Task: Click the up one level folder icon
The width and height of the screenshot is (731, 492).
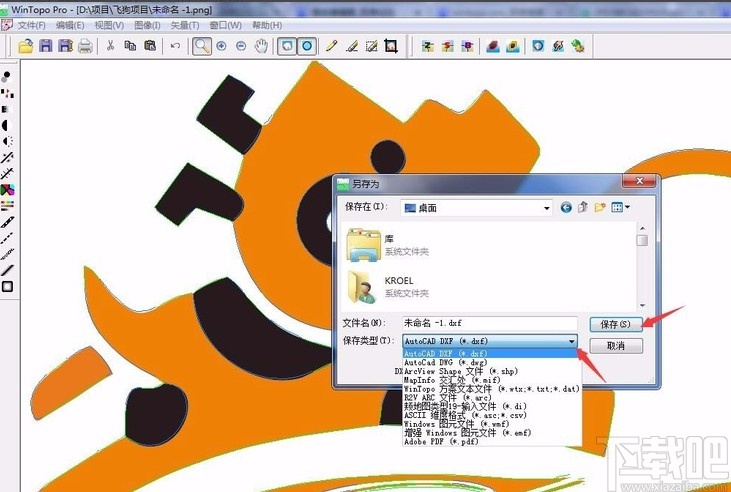Action: [x=583, y=207]
